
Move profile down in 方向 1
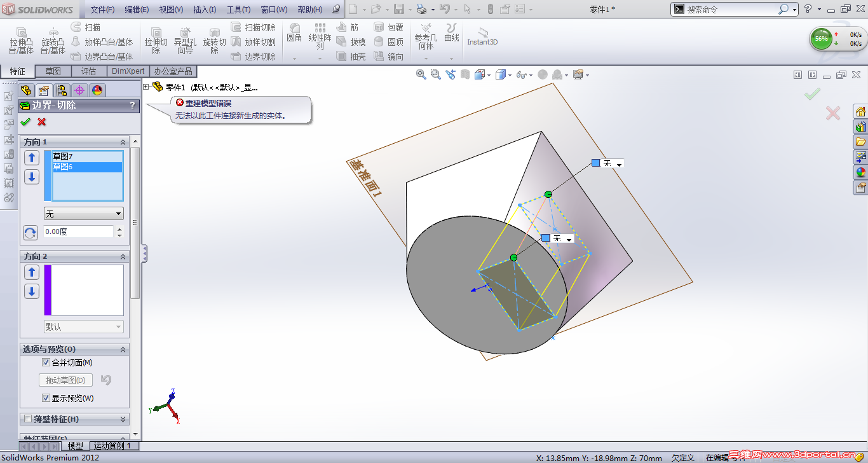[x=32, y=177]
